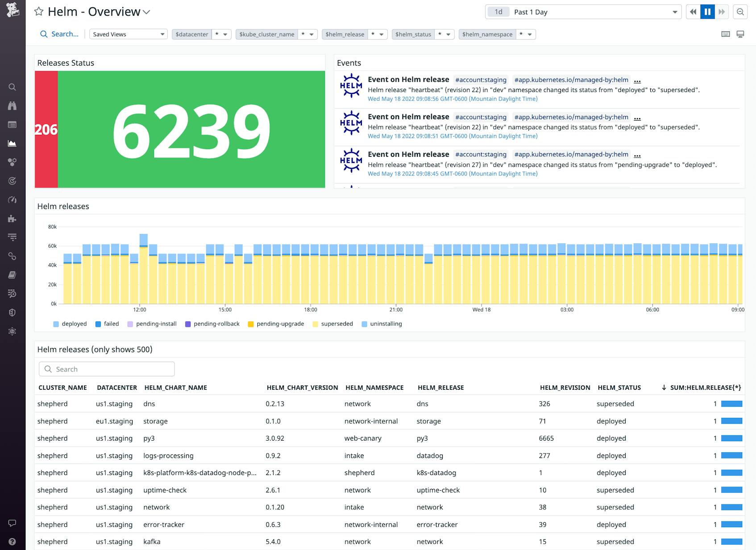Open the Helm - Overview title chevron
756x550 pixels.
tap(146, 12)
